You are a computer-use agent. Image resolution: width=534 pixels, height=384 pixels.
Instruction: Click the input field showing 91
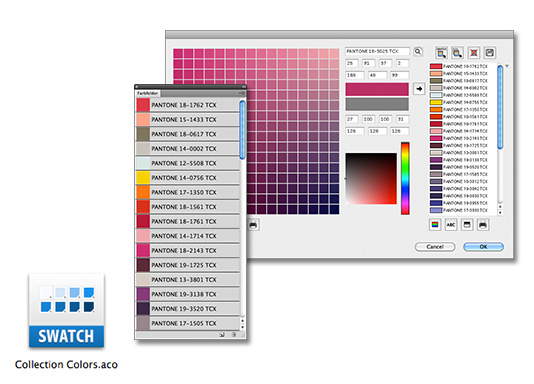point(368,63)
